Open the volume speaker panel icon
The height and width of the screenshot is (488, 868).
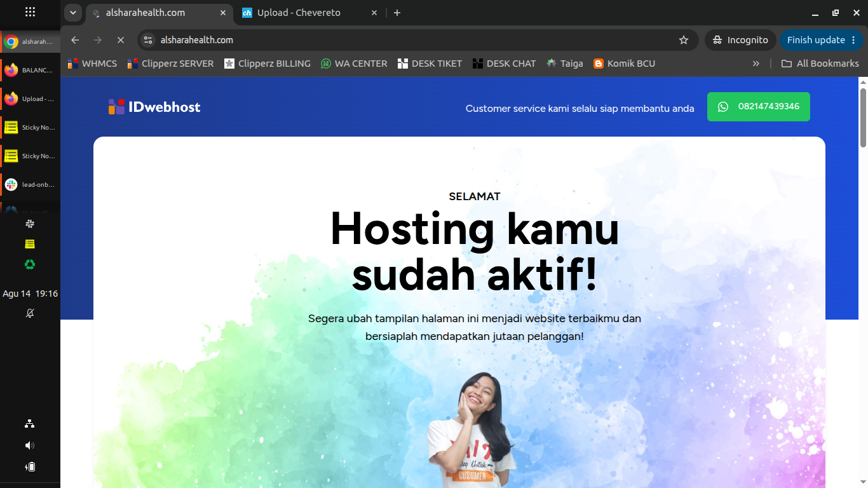click(x=30, y=445)
